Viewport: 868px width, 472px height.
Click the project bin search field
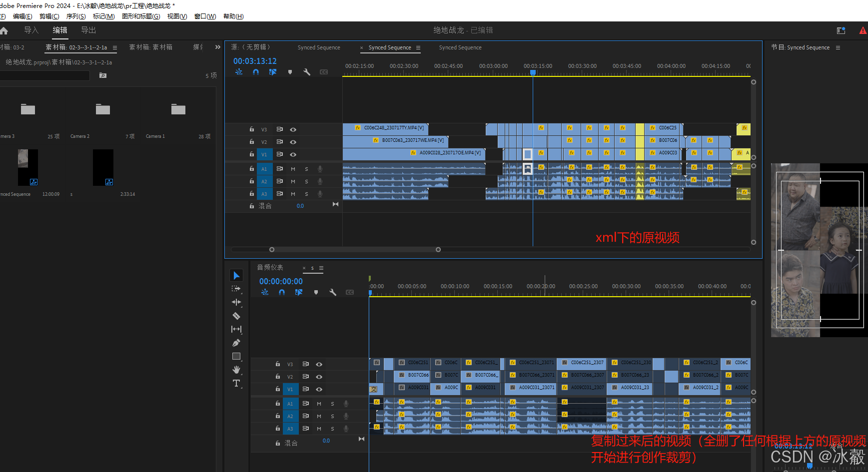click(x=45, y=75)
